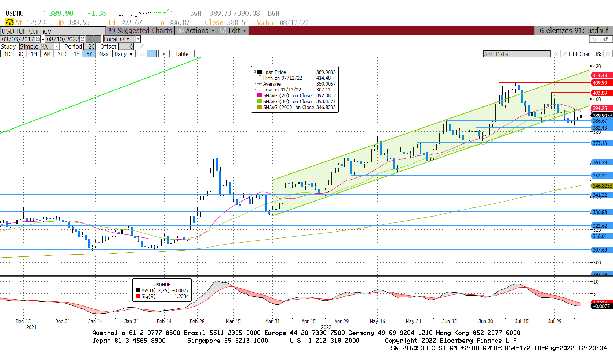Select the 3D range tab
Screen dimensions: 613x364
[x=20, y=54]
